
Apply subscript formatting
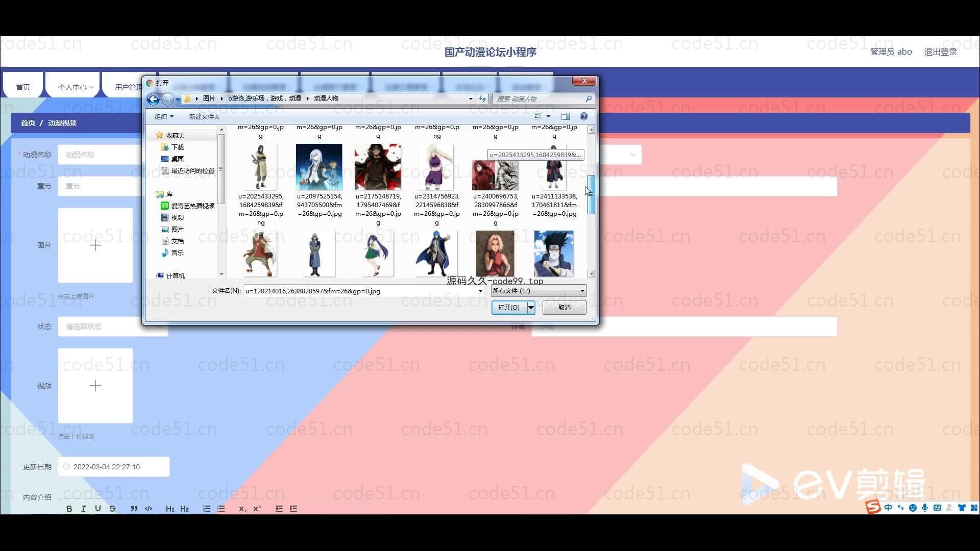coord(242,509)
